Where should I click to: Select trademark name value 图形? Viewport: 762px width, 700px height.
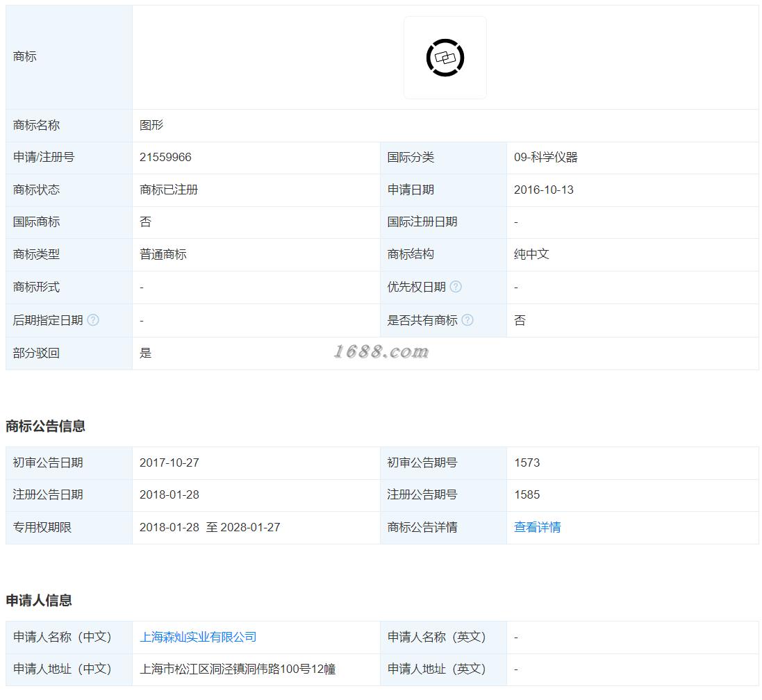click(x=151, y=125)
